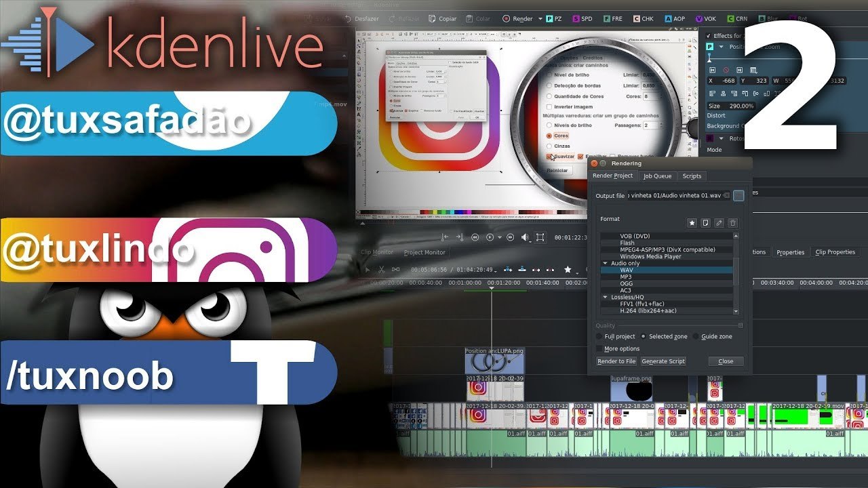Select the Windows Media Player format

click(x=667, y=256)
